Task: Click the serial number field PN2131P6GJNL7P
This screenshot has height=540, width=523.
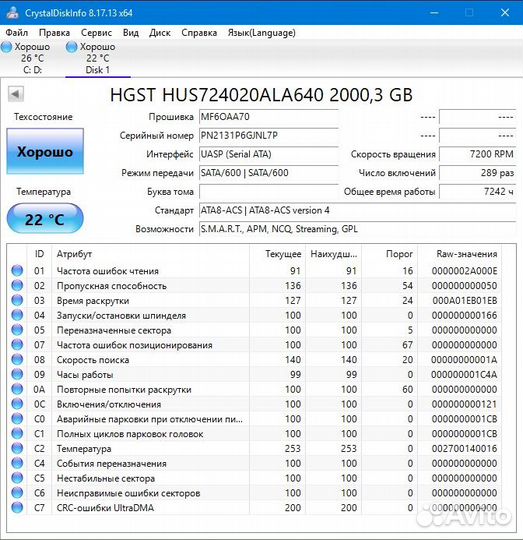Action: pyautogui.click(x=269, y=135)
